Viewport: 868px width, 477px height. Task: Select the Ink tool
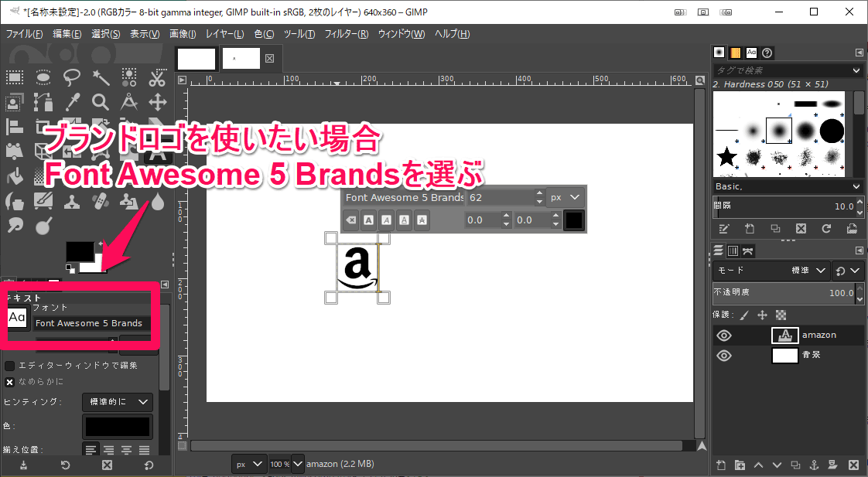click(x=15, y=202)
